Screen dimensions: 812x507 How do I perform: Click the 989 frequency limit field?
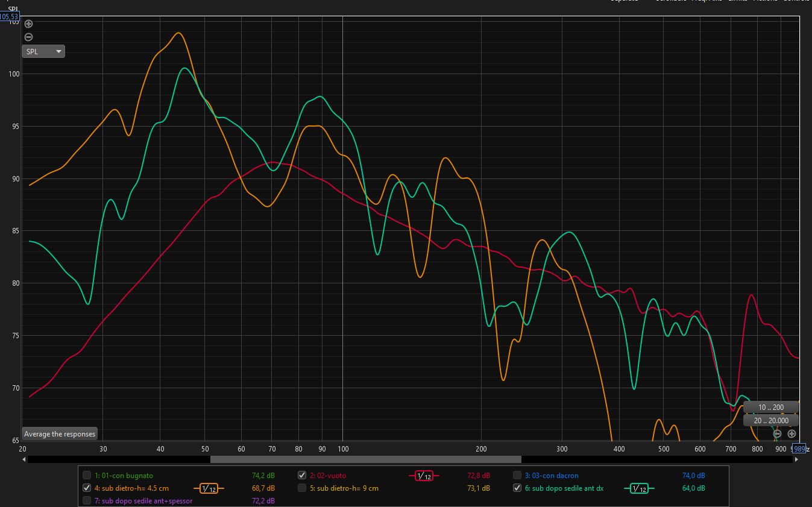tap(798, 449)
